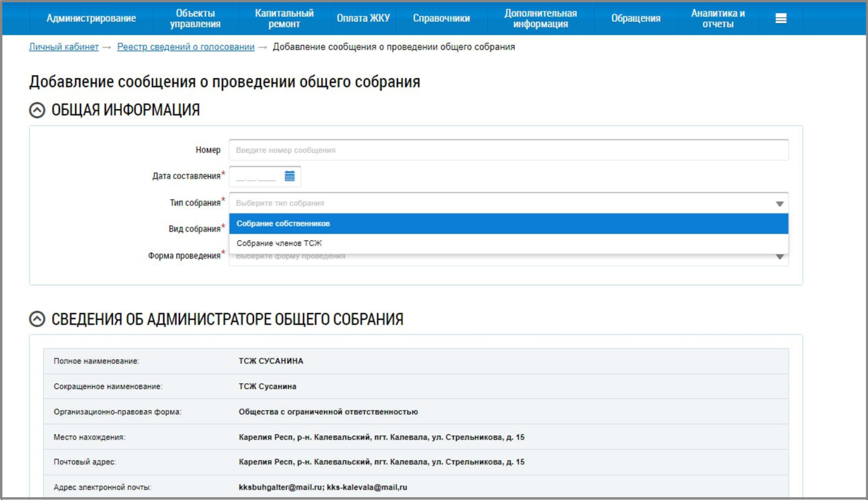Collapse СВЕДЕНИЯ ОБ АДМИНИСТРАТОРЕ ОБЩЕГО СОБРАНИЯ section

(37, 319)
